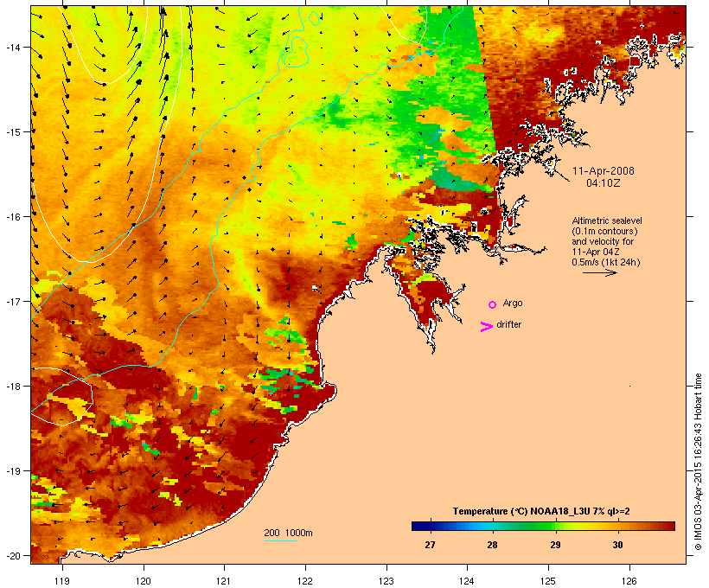Click the latitude axis label -19
This screenshot has height=588, width=709.
tap(13, 471)
